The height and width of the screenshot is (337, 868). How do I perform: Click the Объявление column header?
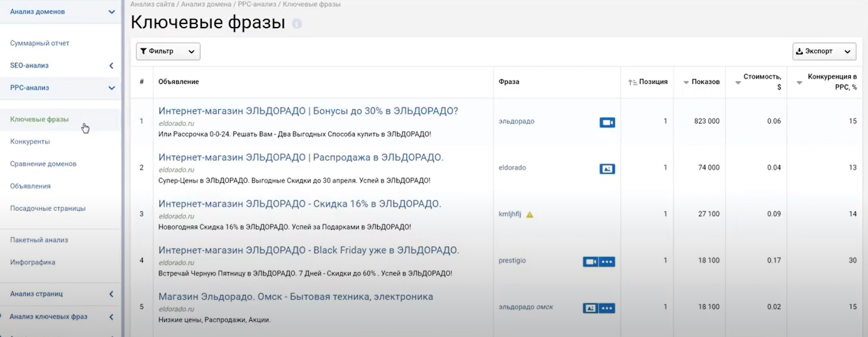[178, 82]
